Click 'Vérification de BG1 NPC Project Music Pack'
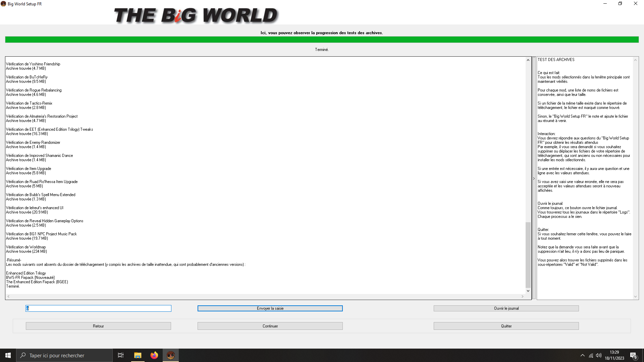The height and width of the screenshot is (362, 644). point(42,234)
